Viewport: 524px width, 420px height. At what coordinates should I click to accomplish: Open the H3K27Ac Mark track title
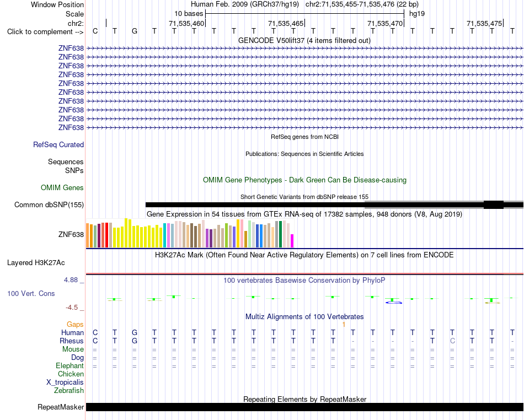click(304, 255)
